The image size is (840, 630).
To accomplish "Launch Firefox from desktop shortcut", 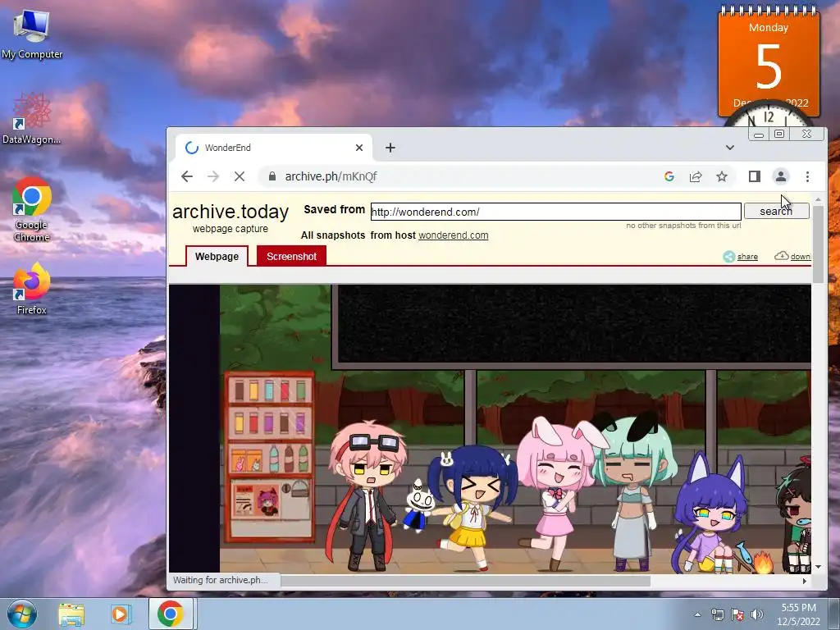I will tap(32, 288).
